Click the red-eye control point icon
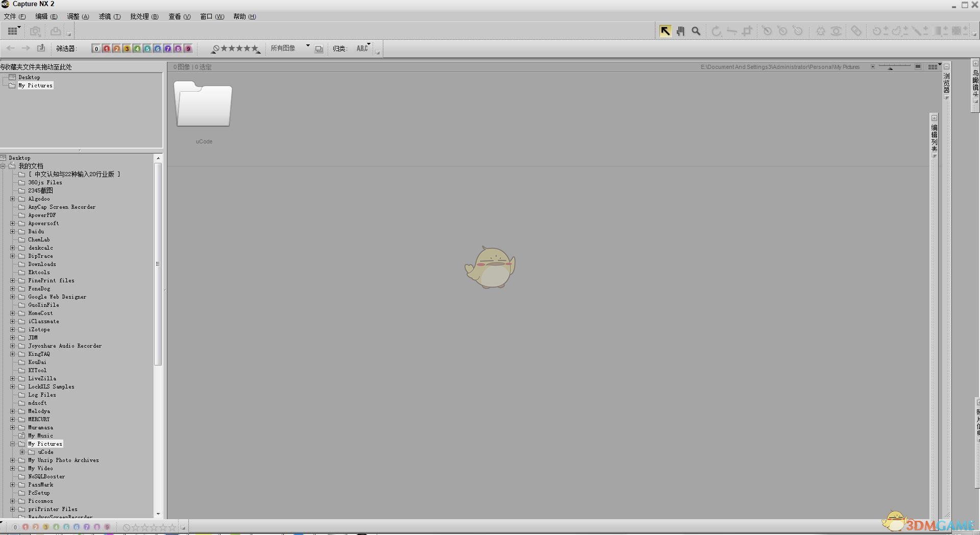 pyautogui.click(x=836, y=31)
